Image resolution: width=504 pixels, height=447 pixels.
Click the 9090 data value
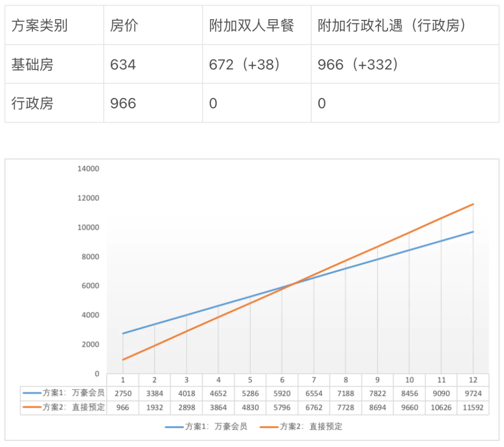[x=441, y=394]
